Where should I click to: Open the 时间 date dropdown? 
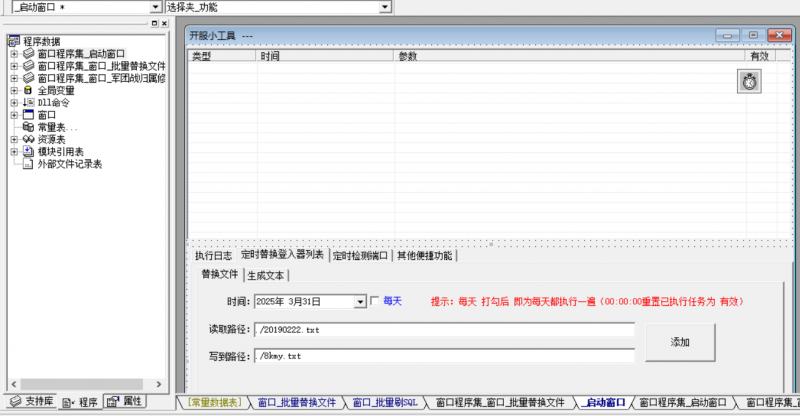(360, 301)
